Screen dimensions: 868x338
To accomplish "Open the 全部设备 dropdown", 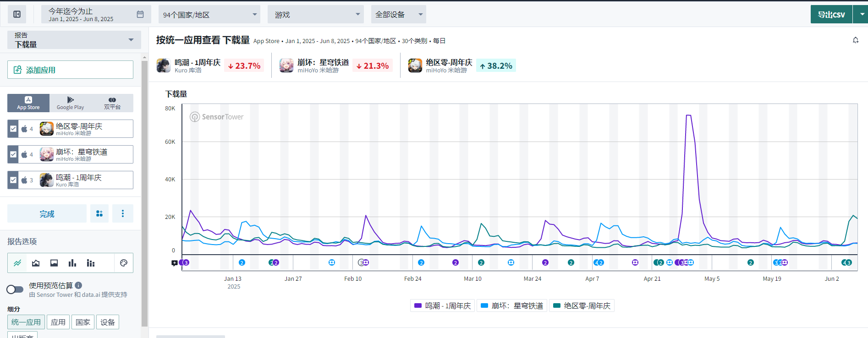I will (399, 14).
